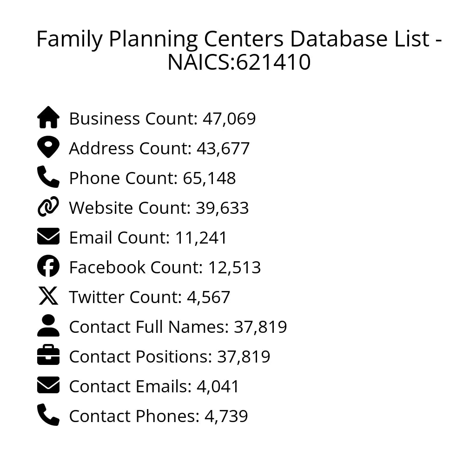The width and height of the screenshot is (476, 476).
Task: Click the phone icon beside Contact Phones
Action: click(48, 415)
